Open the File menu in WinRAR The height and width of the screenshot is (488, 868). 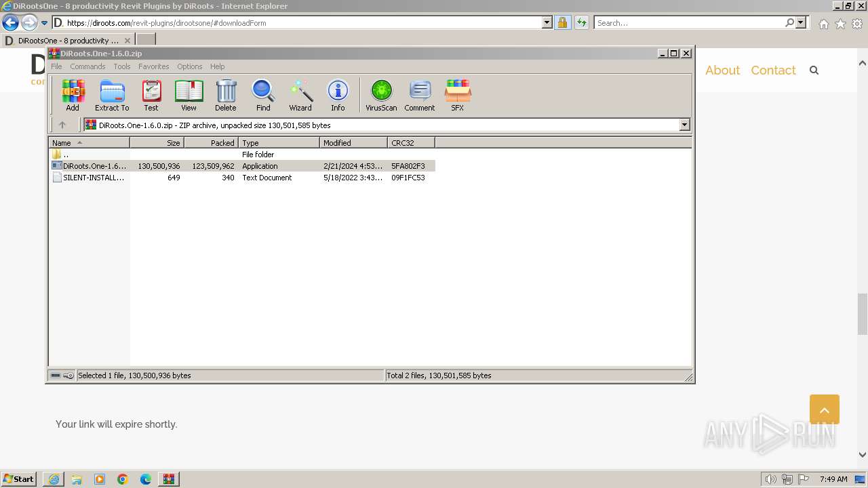(x=56, y=66)
